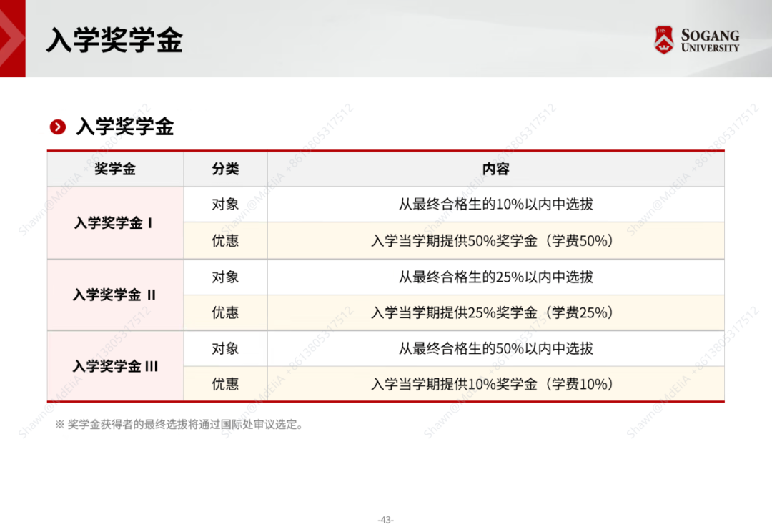Screen dimensions: 772x532
Task: Click 从最终合格生的50%以内中选拔 cell
Action: (495, 348)
